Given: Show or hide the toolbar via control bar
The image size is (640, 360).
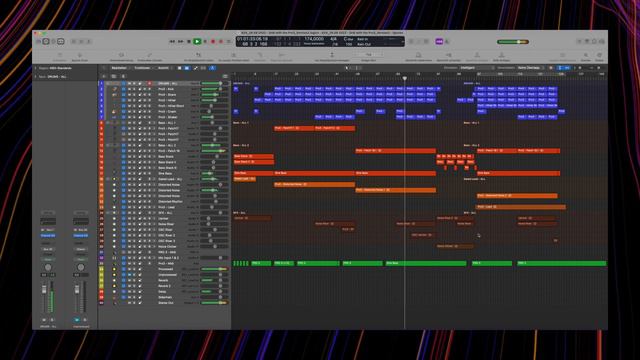Looking at the screenshot, I should pos(61,42).
